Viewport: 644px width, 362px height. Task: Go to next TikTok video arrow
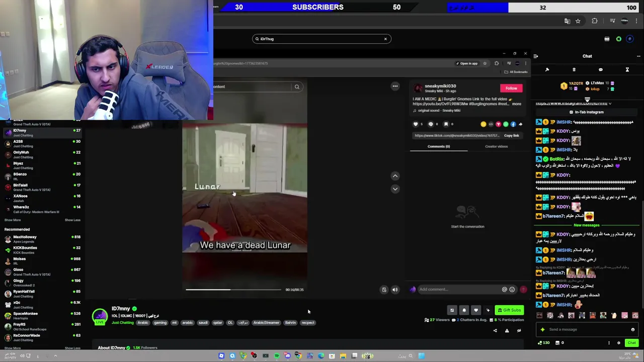(395, 189)
